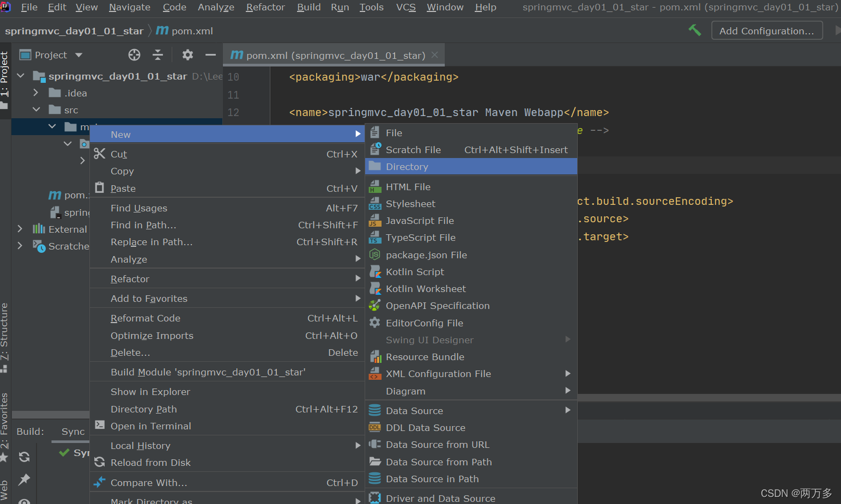The width and height of the screenshot is (841, 504).
Task: Click pom.xml breadcrumb in navigation bar
Action: (185, 31)
